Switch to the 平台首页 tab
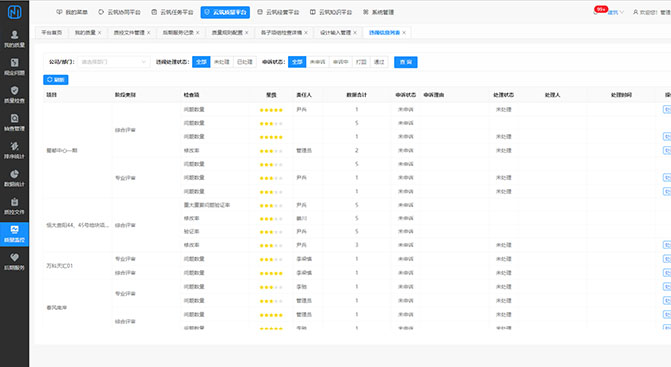 point(51,33)
